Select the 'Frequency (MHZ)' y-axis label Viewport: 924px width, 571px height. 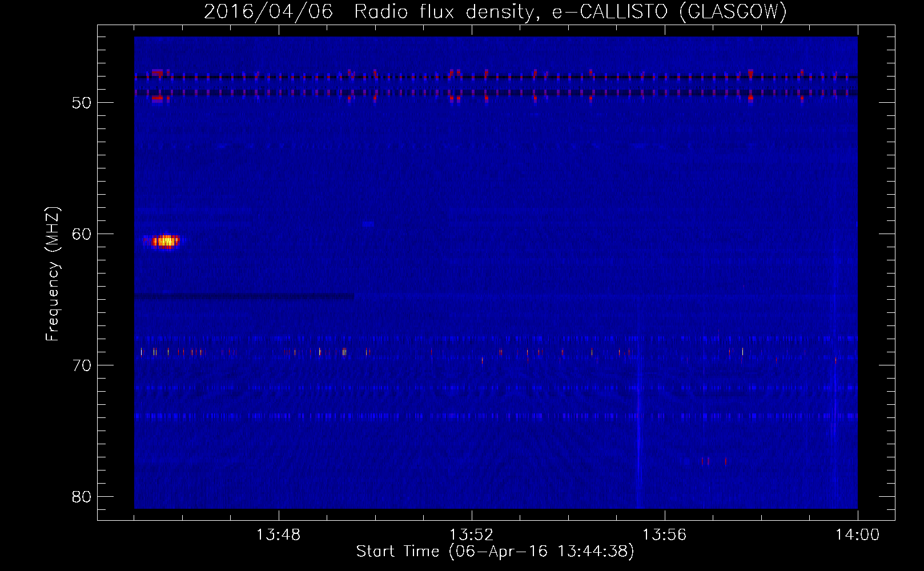pyautogui.click(x=53, y=274)
